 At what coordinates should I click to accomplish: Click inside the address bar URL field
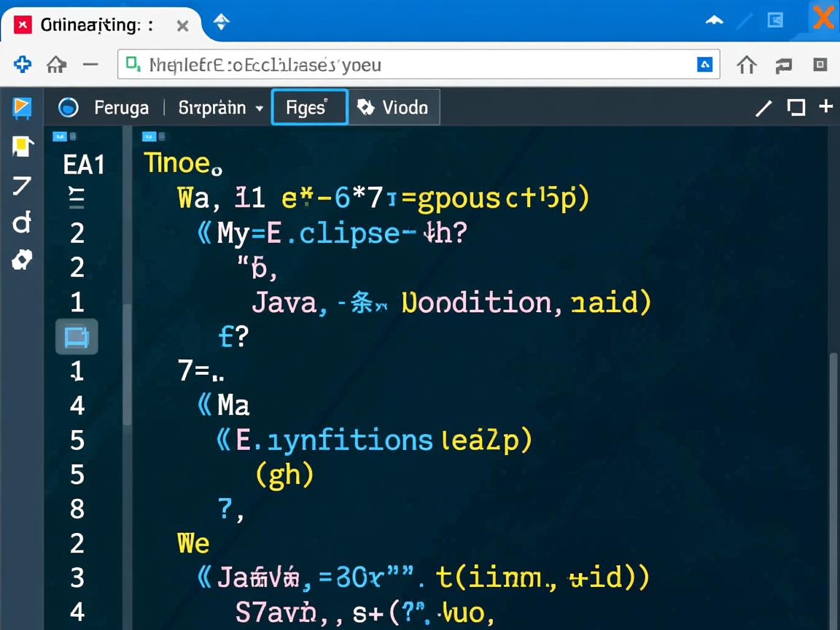point(408,65)
